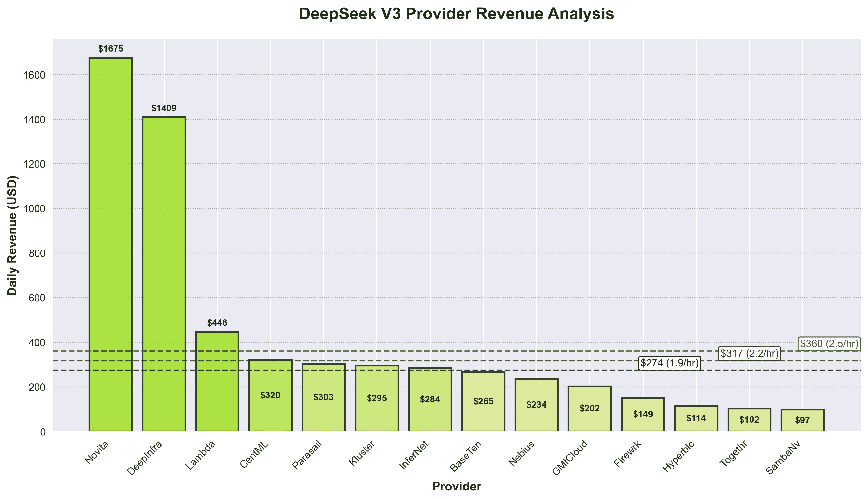
Task: Click the $360 (2.5/hr) threshold label
Action: point(829,343)
